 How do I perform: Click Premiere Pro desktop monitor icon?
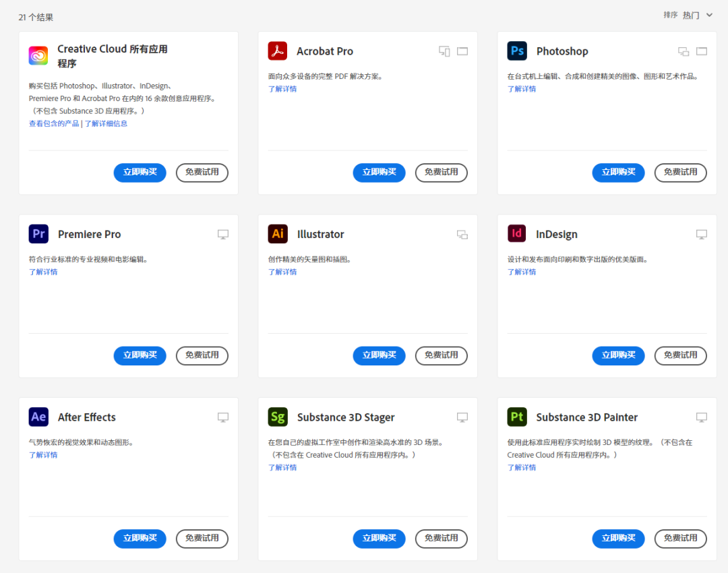tap(223, 235)
